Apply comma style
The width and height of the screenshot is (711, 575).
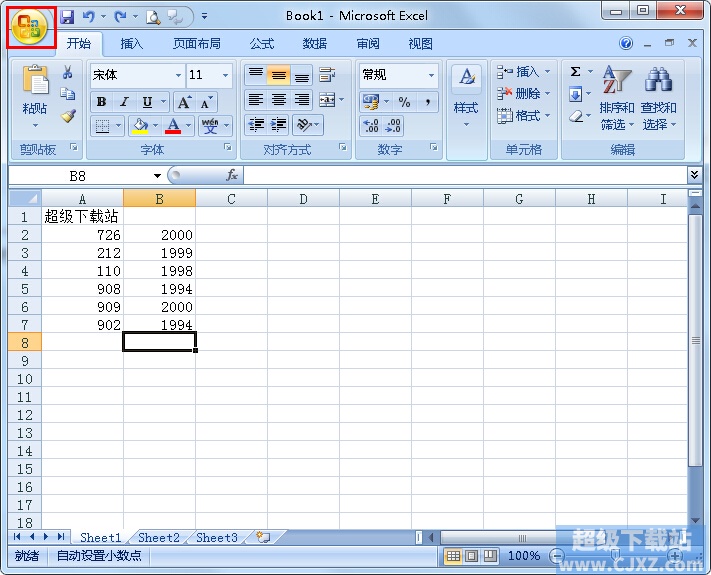pos(427,102)
